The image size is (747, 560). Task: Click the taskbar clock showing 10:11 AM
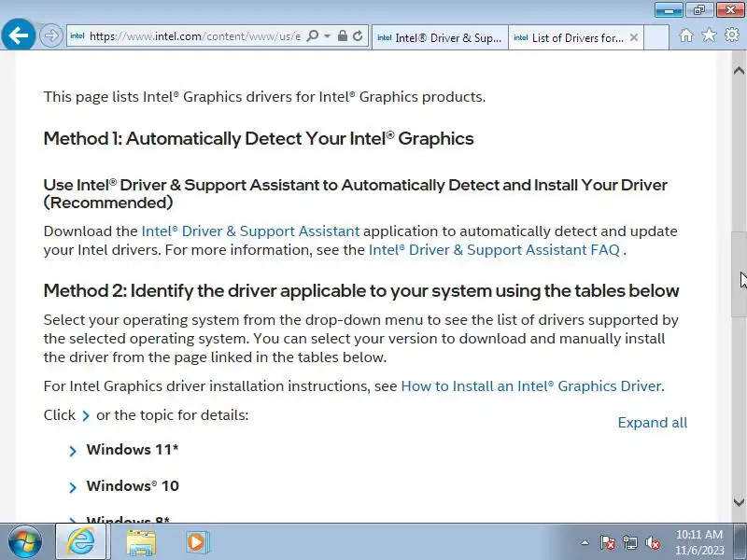click(x=699, y=542)
